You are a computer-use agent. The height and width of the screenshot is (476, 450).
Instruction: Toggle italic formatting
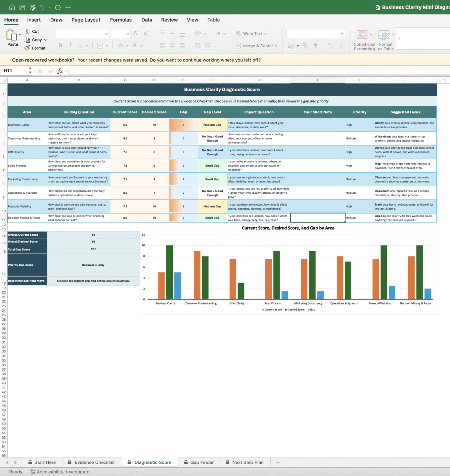(x=70, y=46)
